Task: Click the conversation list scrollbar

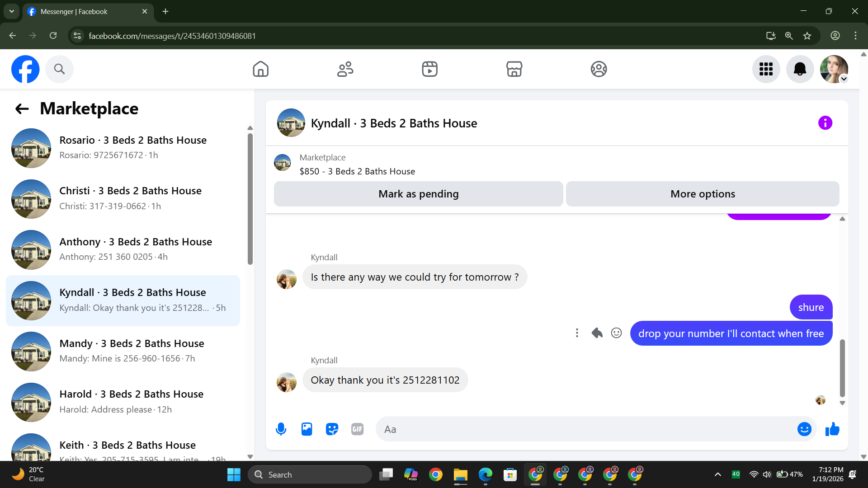Action: [x=250, y=199]
